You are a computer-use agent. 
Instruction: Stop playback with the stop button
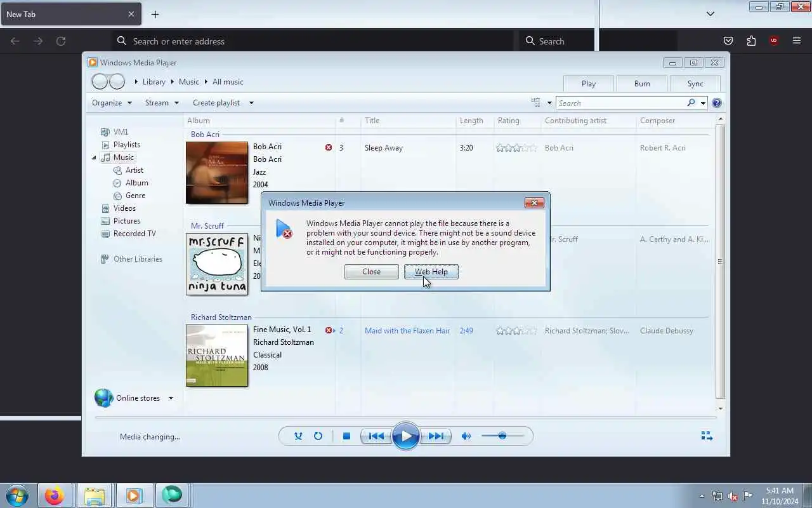click(346, 436)
